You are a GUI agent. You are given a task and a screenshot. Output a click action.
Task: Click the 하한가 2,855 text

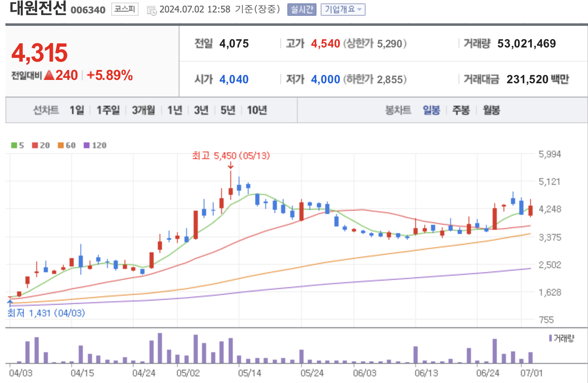[x=375, y=80]
